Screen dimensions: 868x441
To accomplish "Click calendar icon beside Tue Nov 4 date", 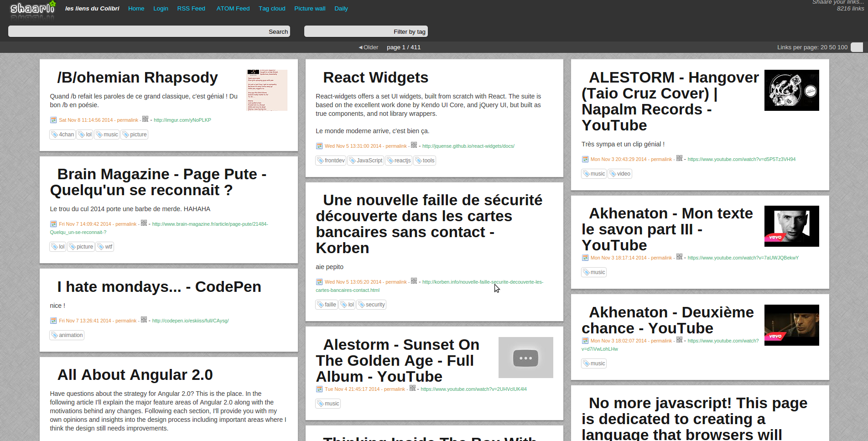I will 319,389.
